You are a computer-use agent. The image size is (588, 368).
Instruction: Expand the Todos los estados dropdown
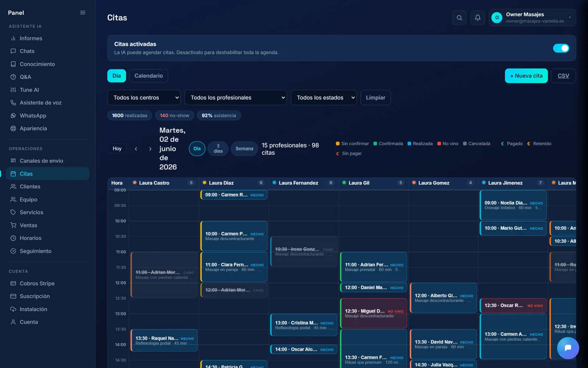[x=324, y=98]
